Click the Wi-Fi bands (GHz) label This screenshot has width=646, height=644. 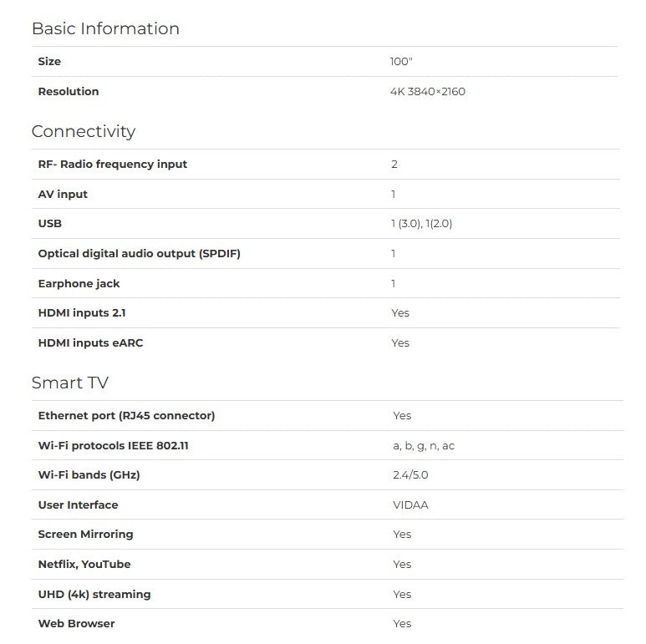point(89,475)
